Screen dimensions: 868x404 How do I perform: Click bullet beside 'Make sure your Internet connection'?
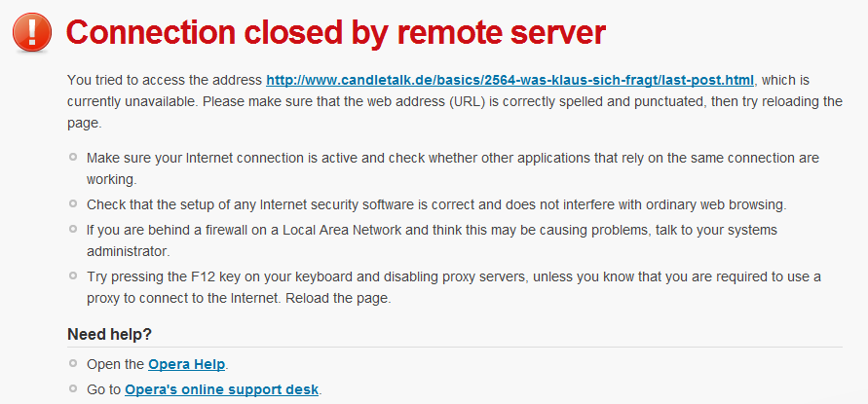[73, 157]
